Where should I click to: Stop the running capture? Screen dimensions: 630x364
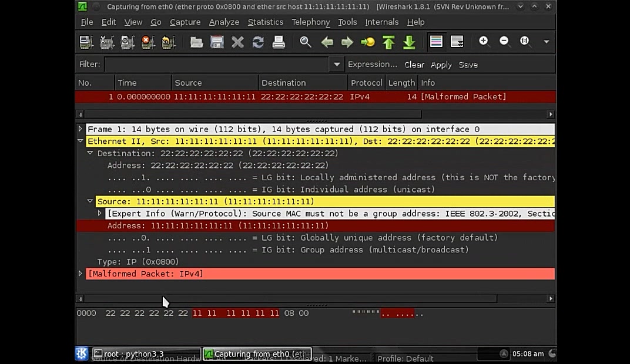click(x=148, y=42)
